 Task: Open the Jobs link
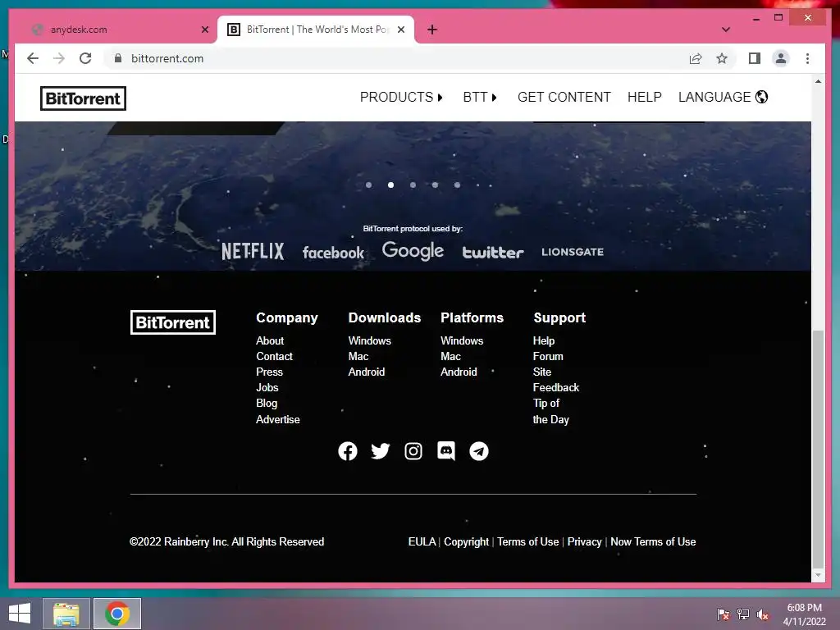click(x=267, y=387)
